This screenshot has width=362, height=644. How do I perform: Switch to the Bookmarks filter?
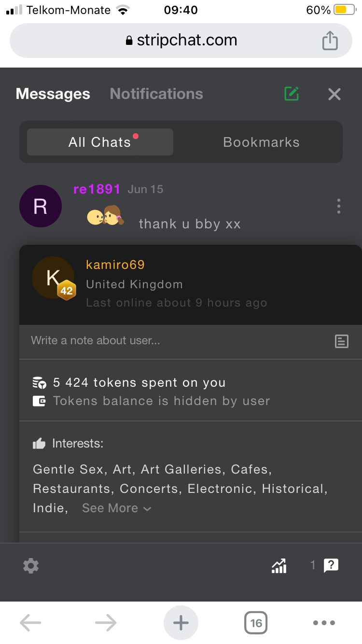point(261,142)
